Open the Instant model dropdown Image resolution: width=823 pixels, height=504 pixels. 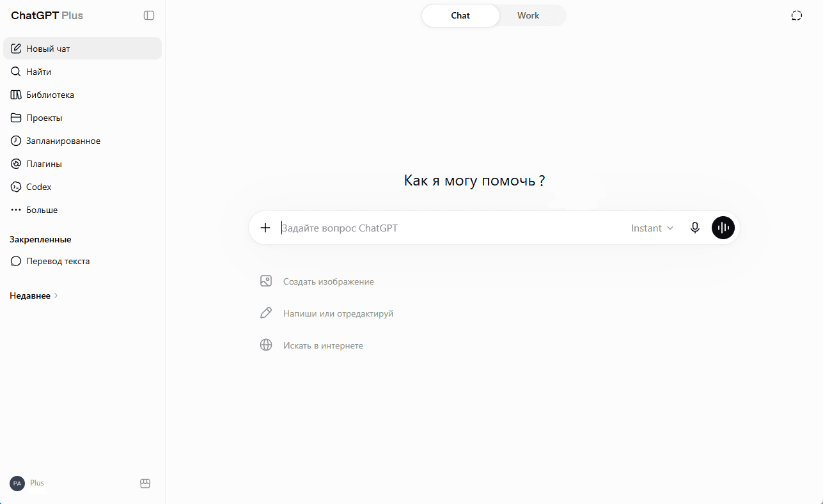[x=652, y=228]
